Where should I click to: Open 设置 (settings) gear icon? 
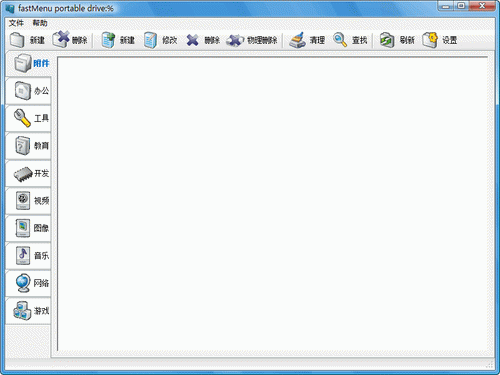coord(430,40)
